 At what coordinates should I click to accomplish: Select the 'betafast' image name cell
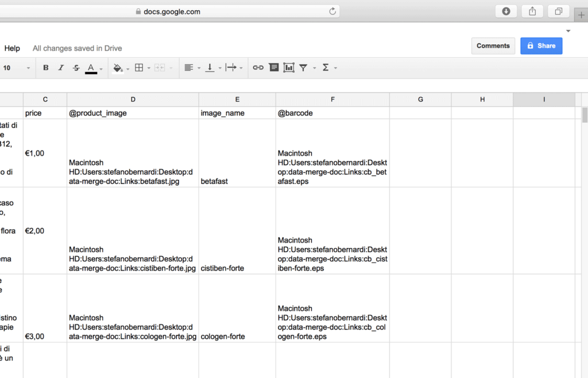point(237,153)
